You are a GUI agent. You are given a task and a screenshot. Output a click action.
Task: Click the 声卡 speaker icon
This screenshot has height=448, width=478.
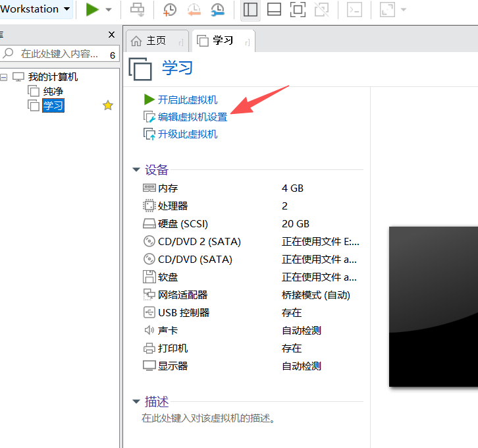coord(149,330)
